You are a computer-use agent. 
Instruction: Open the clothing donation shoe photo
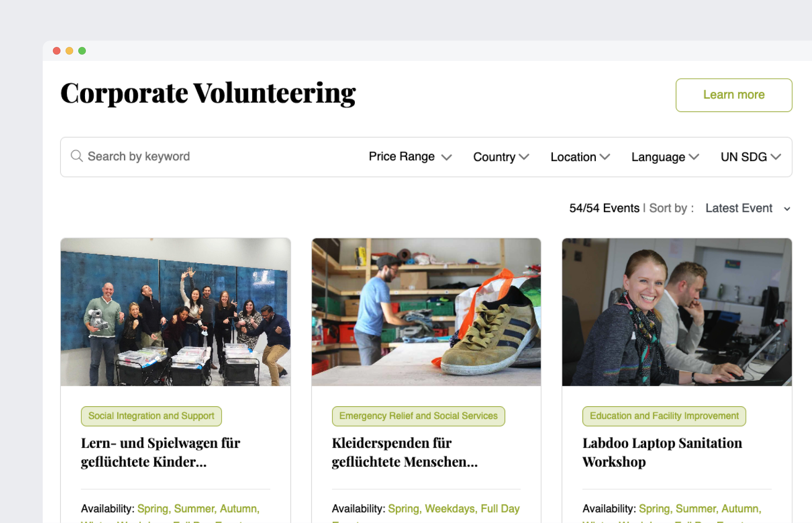click(x=426, y=312)
